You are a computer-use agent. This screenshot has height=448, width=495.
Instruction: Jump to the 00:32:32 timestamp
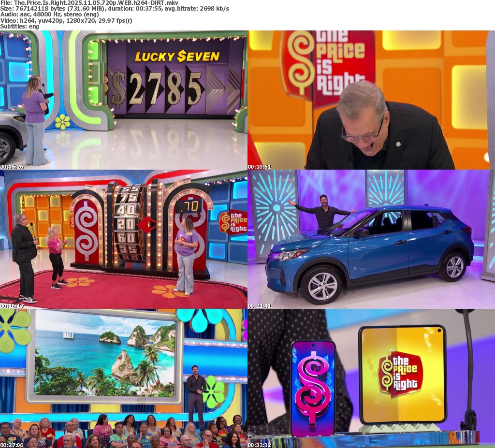pos(259,445)
